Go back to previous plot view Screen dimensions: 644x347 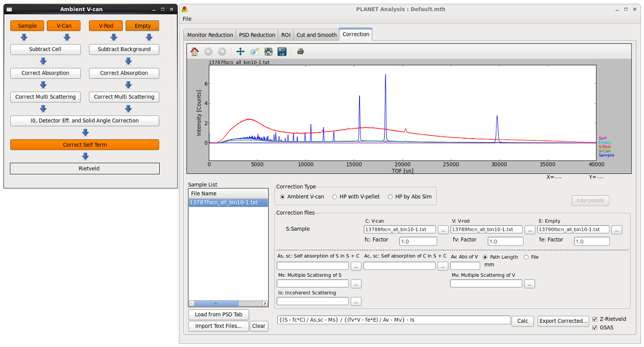[208, 51]
